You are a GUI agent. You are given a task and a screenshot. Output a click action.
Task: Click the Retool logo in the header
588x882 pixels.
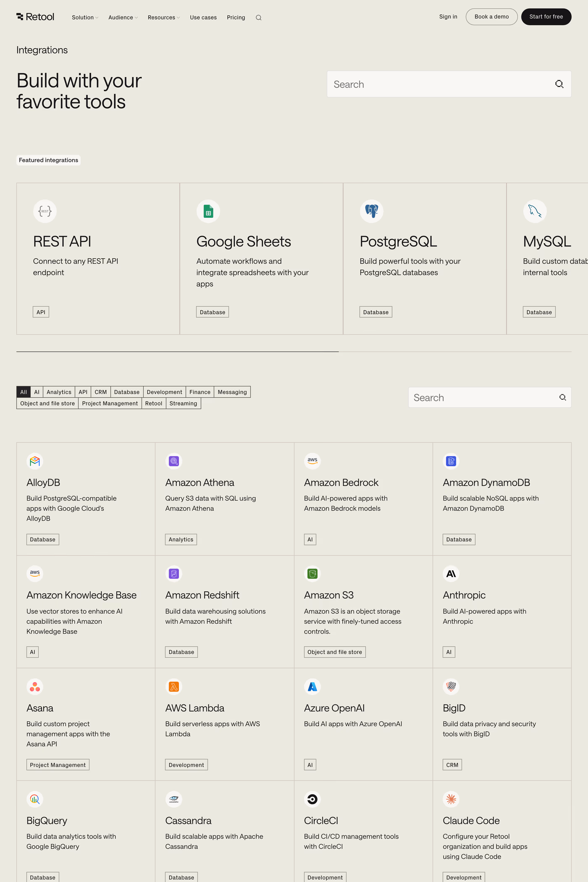click(x=35, y=17)
